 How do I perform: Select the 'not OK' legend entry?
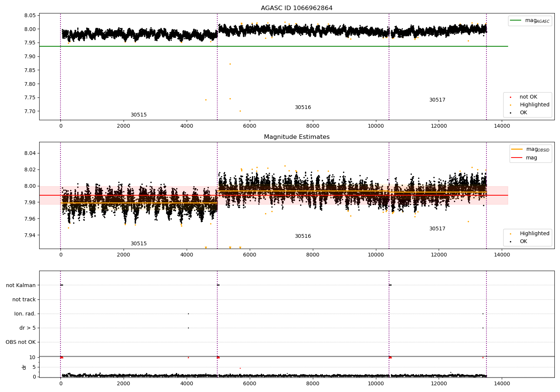click(x=528, y=97)
